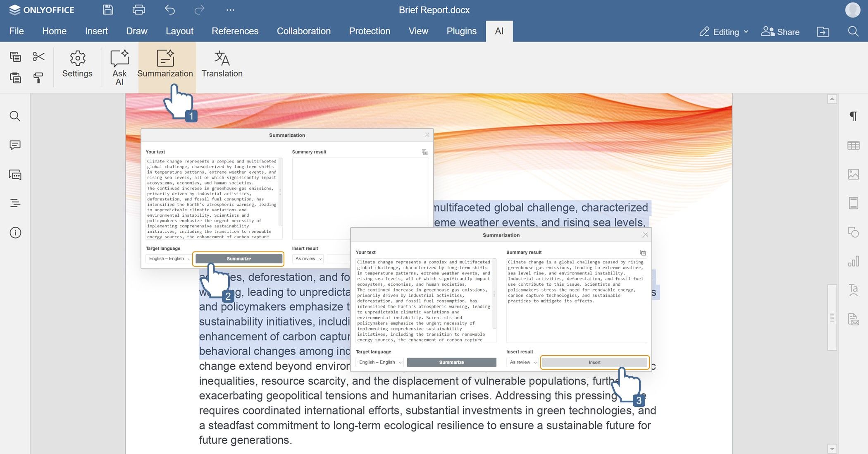Click the vertical scrollbar down arrow
The image size is (868, 454).
pyautogui.click(x=832, y=449)
